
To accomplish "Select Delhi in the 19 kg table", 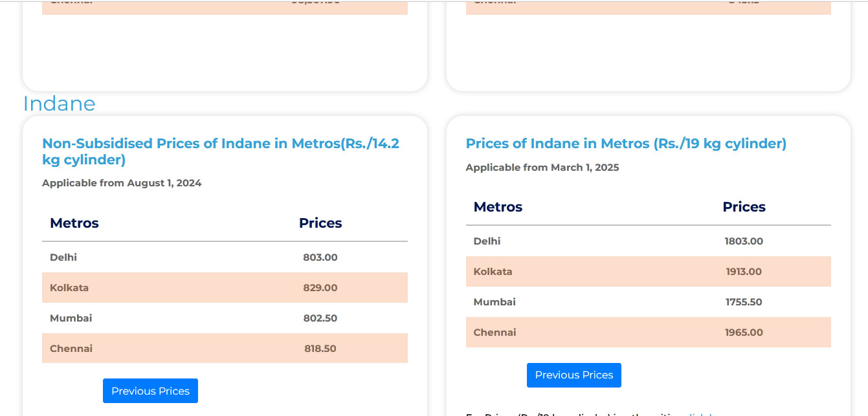I will (x=487, y=241).
